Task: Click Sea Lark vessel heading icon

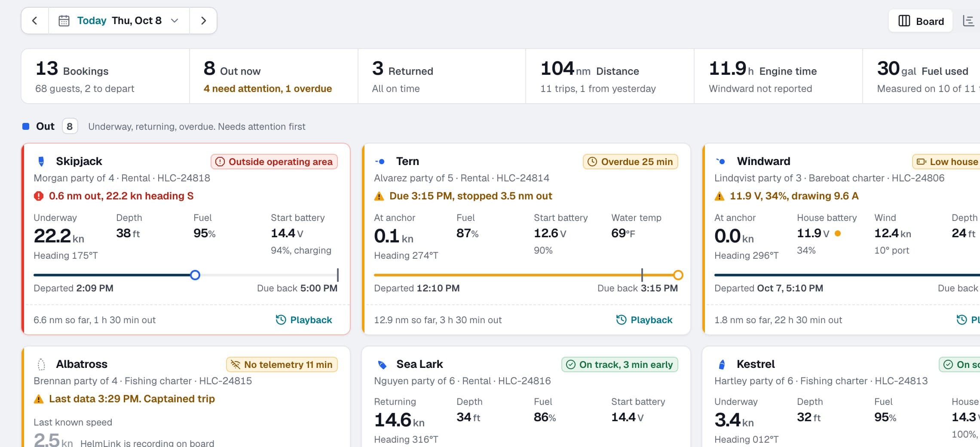Action: point(382,364)
